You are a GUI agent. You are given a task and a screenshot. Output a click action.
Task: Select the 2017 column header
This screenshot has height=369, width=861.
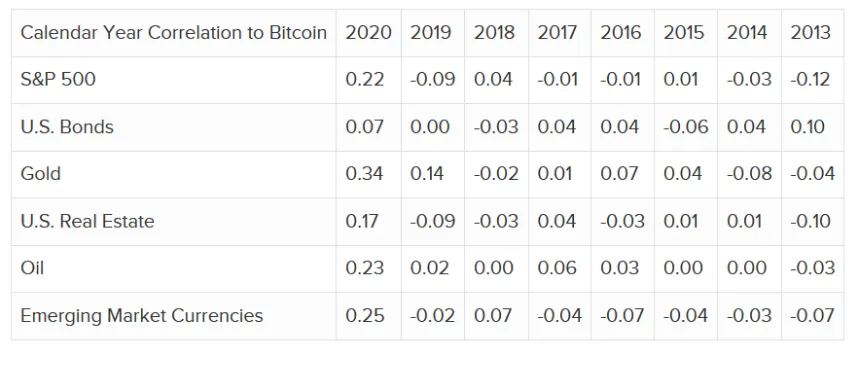tap(557, 32)
